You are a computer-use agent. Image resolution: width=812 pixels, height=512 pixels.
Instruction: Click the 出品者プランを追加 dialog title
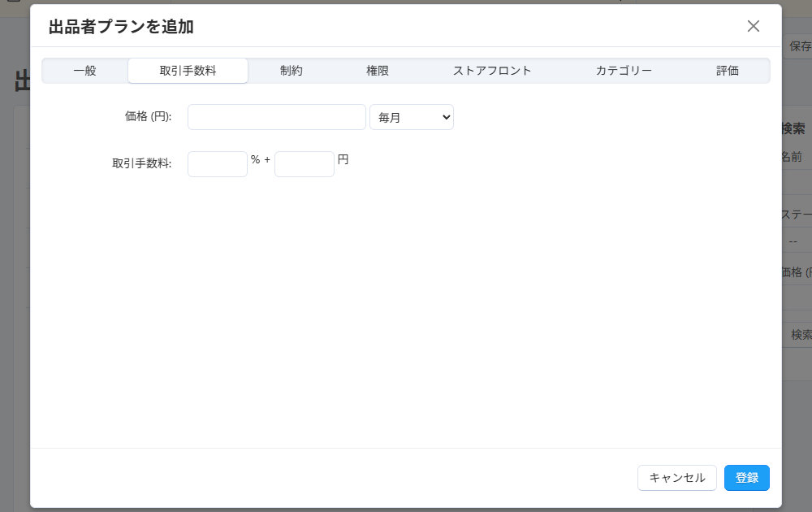tap(121, 27)
